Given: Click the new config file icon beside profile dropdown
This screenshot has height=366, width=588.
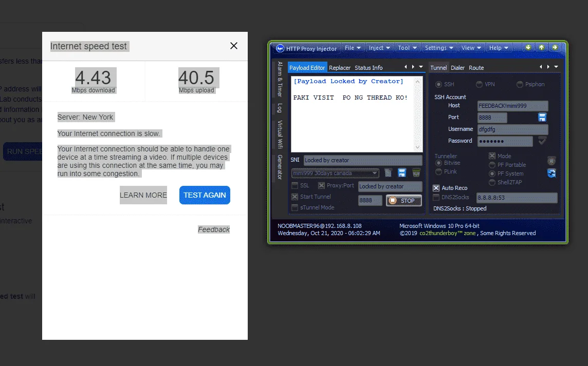Looking at the screenshot, I should pyautogui.click(x=388, y=172).
